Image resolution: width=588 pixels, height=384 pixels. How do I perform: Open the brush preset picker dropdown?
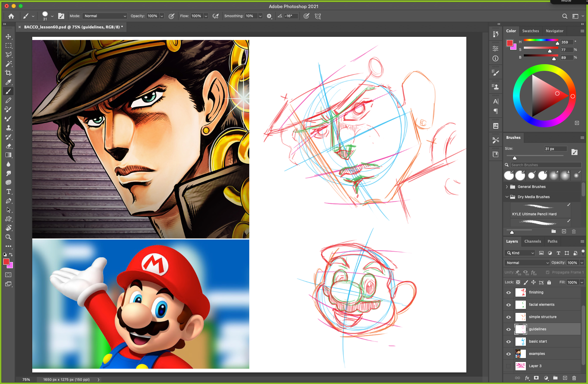click(52, 16)
